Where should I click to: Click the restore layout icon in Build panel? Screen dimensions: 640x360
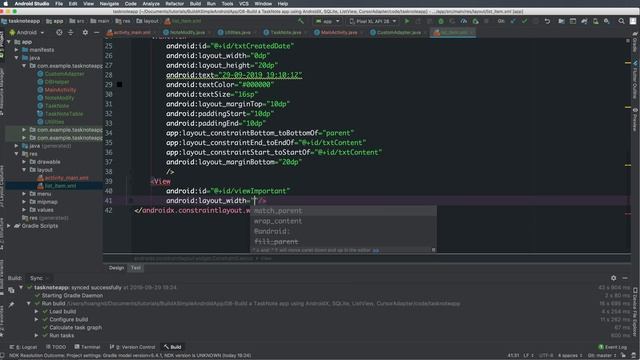click(11, 290)
